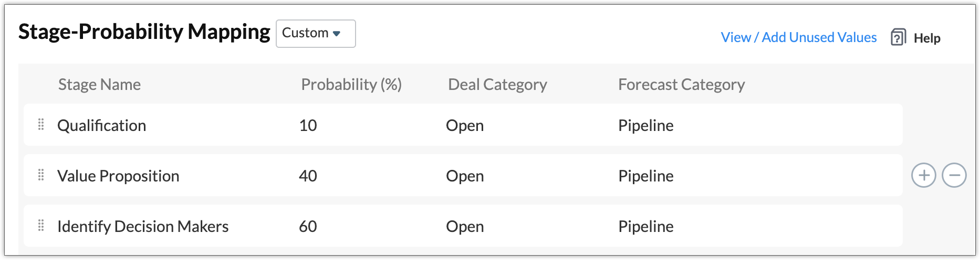Click the Value Proposition row drag handle
The height and width of the screenshot is (263, 980).
point(41,175)
